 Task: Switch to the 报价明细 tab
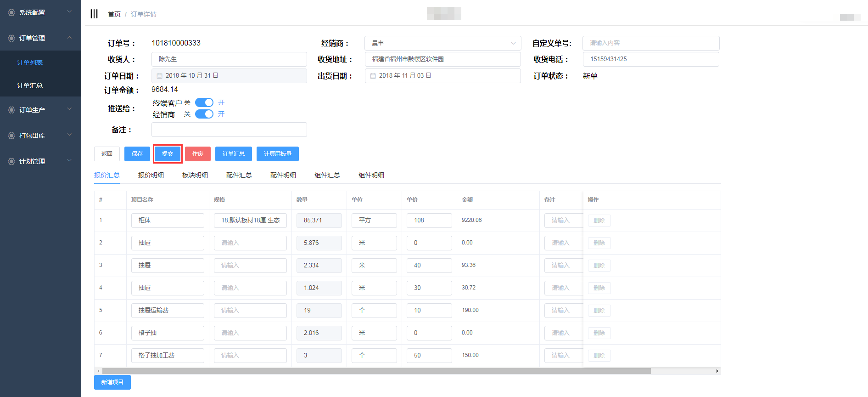tap(151, 175)
